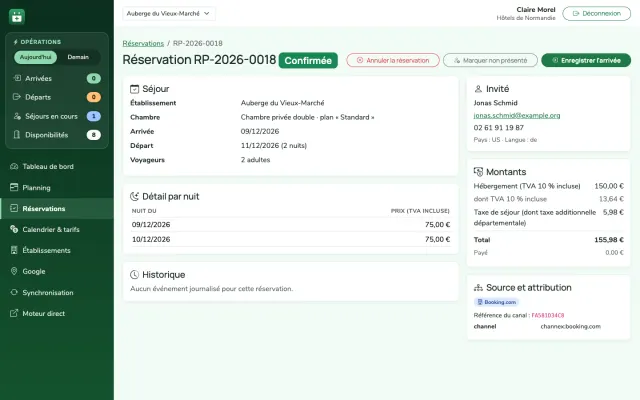
Task: Open Disponibilités in the sidebar
Action: click(57, 135)
